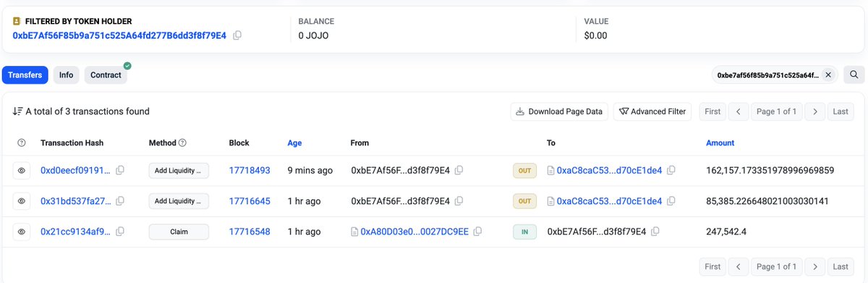
Task: Open the Advanced Filter options
Action: [x=652, y=111]
